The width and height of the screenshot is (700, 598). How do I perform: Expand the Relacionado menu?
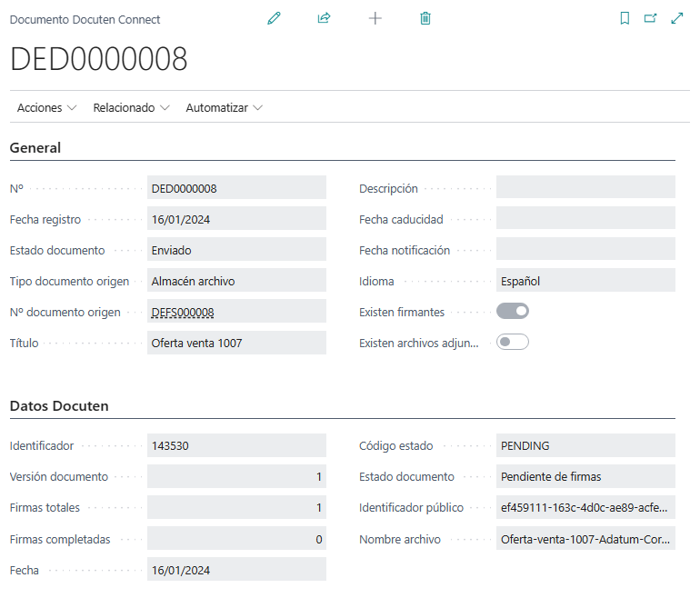pos(131,107)
